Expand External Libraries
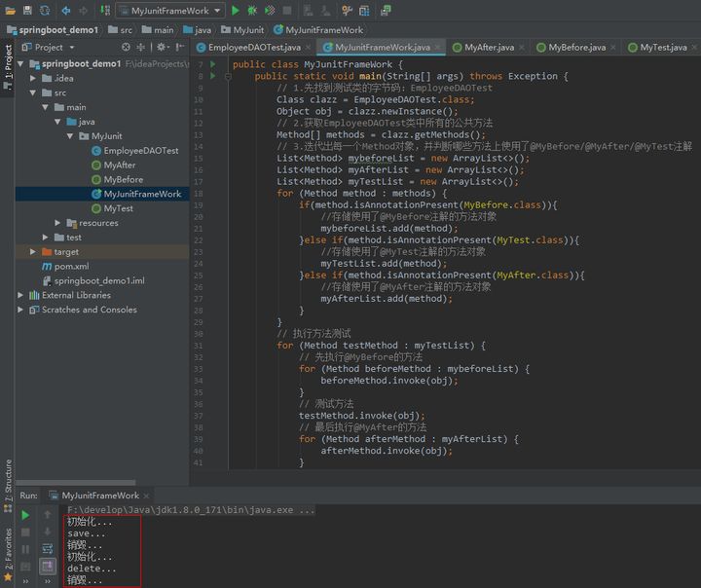 pos(20,295)
